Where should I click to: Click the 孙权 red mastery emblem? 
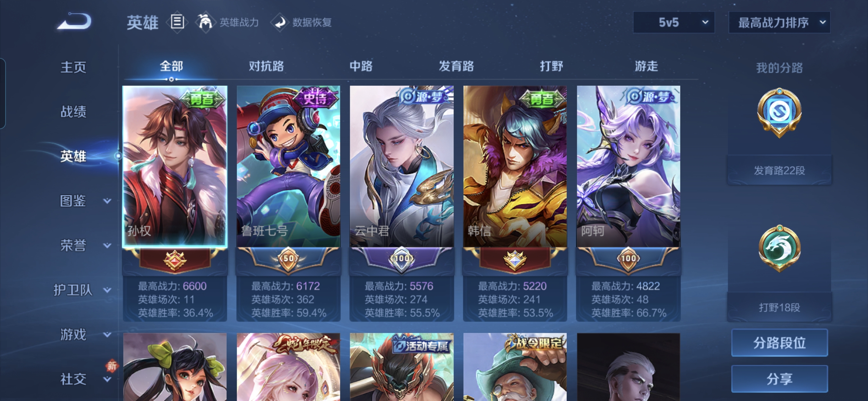(x=175, y=260)
